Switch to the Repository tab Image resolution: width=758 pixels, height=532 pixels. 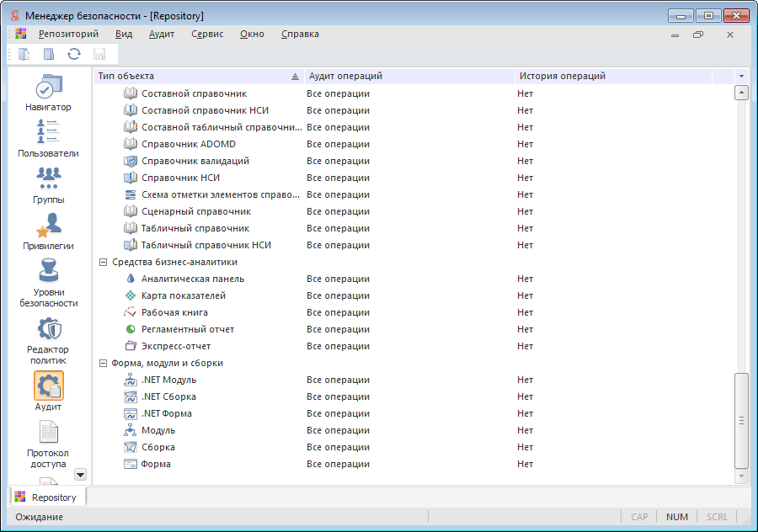coord(46,497)
